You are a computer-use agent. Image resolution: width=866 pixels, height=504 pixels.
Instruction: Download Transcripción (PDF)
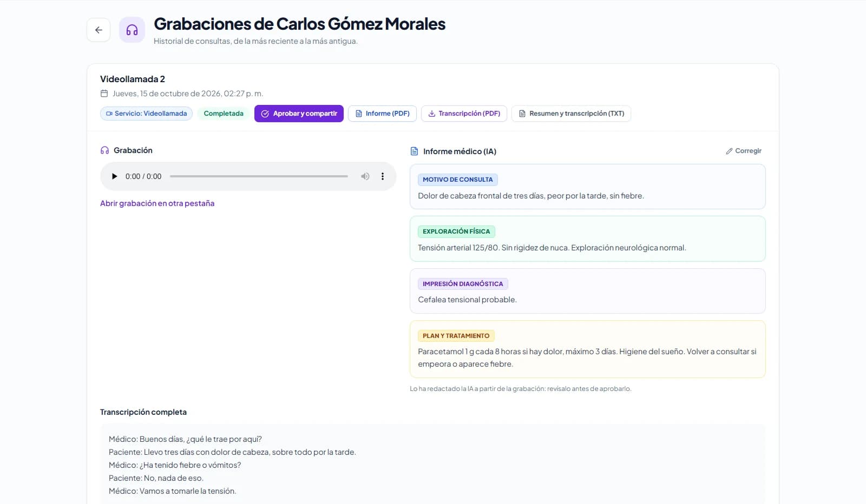coord(464,114)
